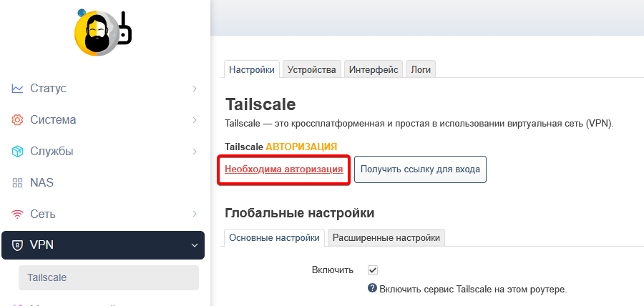Collapse the VPN menu chevron

pyautogui.click(x=195, y=245)
